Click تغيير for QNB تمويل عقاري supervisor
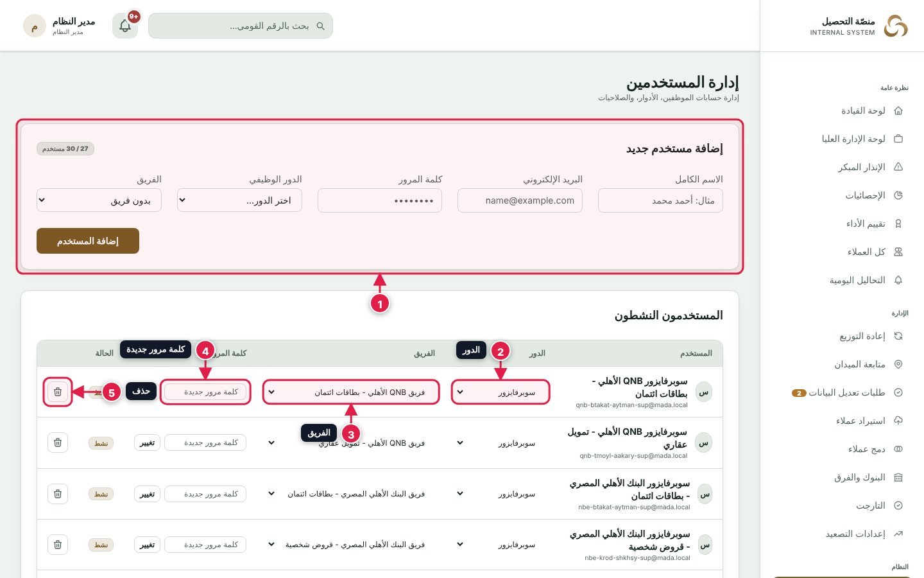924x578 pixels. pyautogui.click(x=147, y=443)
